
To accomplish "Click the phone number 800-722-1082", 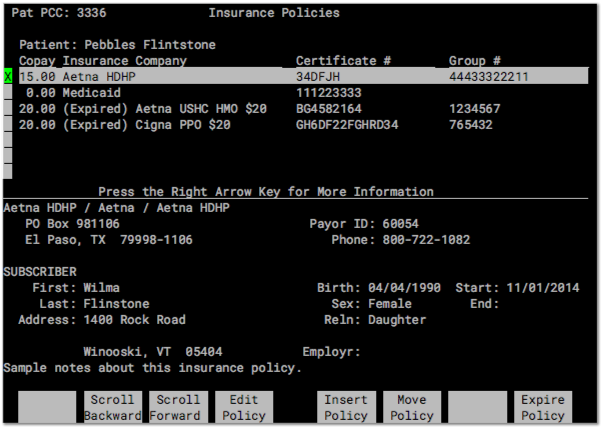I will pyautogui.click(x=426, y=240).
